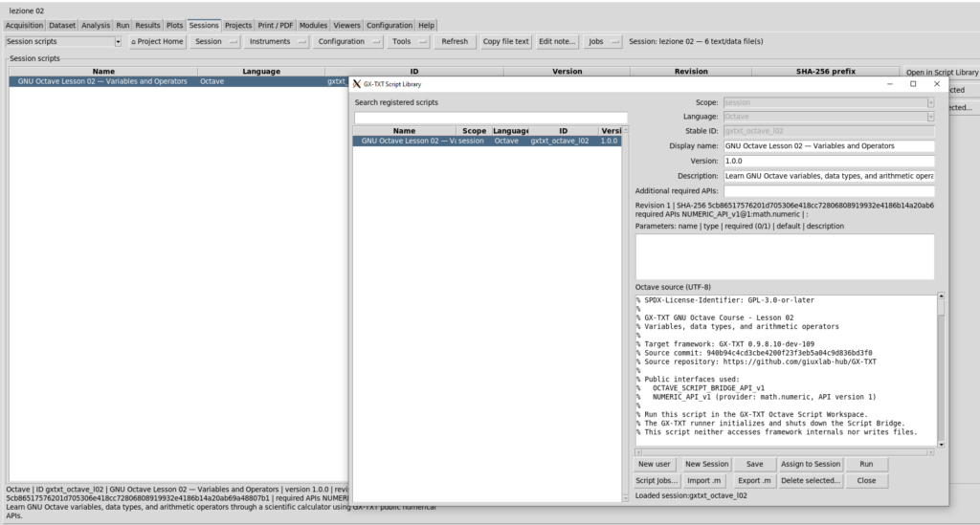980x525 pixels.
Task: Switch to the Dataset tab
Action: point(62,26)
